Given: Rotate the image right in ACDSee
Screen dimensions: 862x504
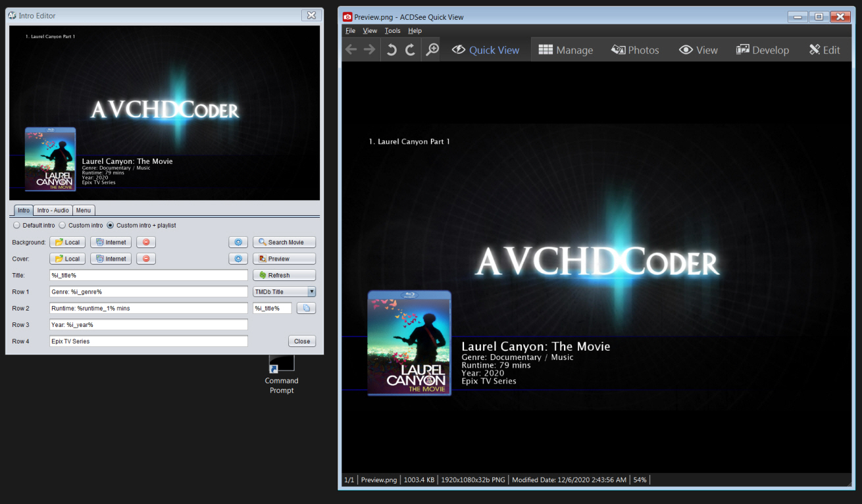Looking at the screenshot, I should click(x=410, y=50).
